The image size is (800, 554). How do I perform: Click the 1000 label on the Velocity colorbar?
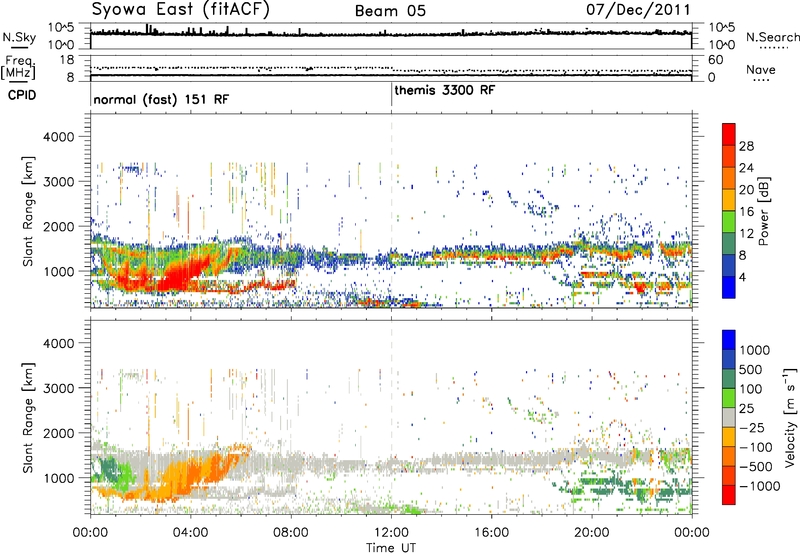[755, 350]
